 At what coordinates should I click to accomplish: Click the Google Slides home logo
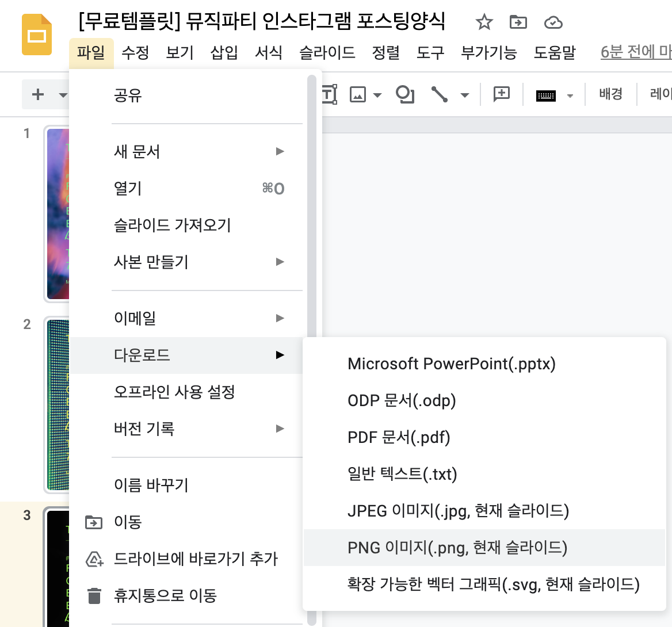[37, 35]
